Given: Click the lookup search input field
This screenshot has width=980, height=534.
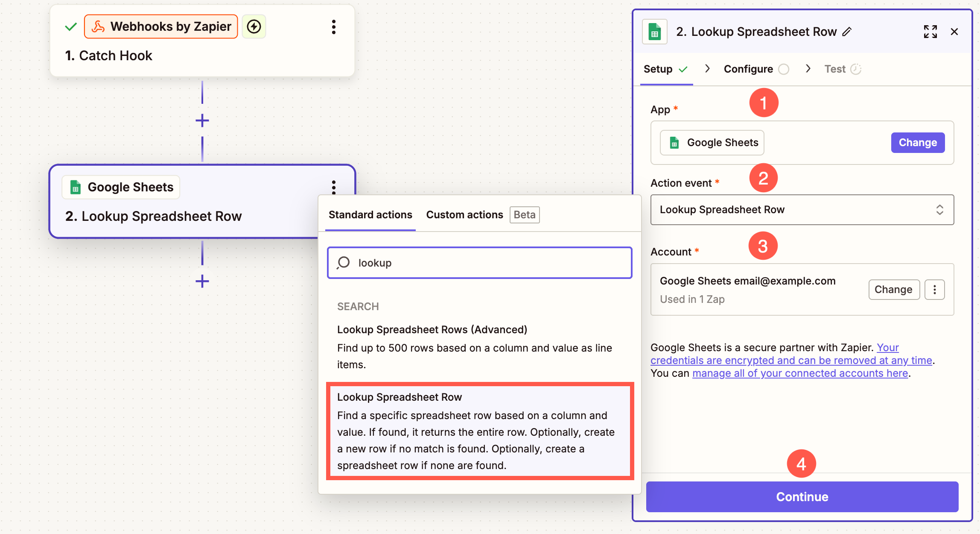Looking at the screenshot, I should pos(480,263).
